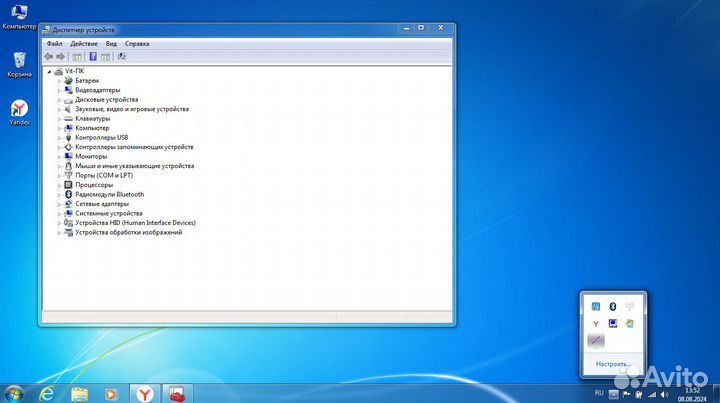Expand the Процессоры node

59,185
